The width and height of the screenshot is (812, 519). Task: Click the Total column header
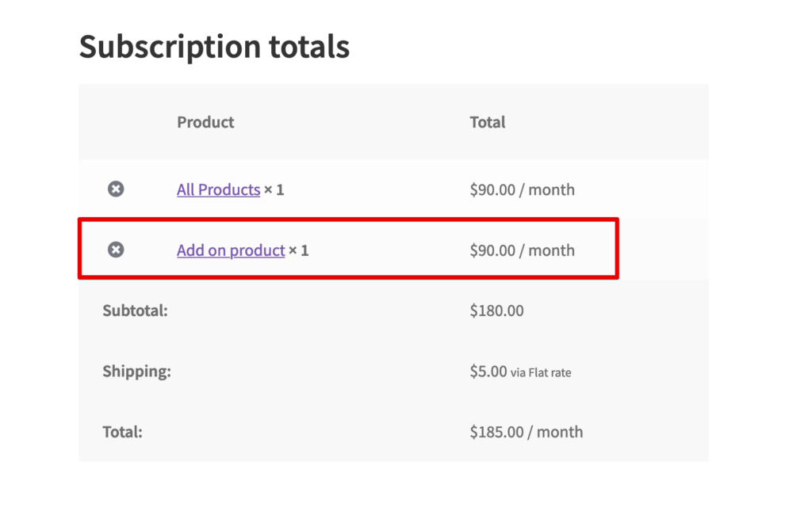487,122
